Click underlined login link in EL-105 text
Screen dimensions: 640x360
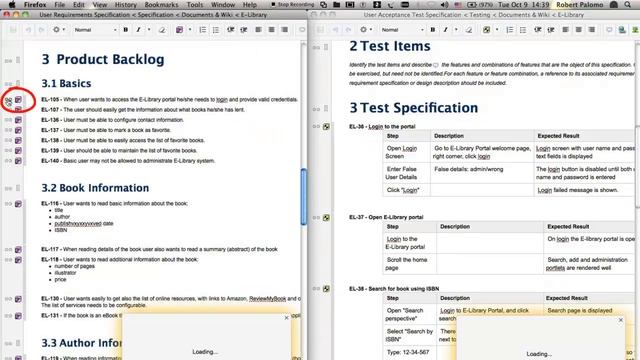(222, 100)
